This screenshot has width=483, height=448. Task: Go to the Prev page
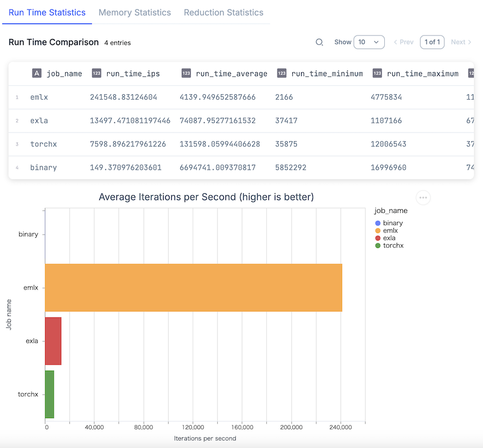point(404,42)
